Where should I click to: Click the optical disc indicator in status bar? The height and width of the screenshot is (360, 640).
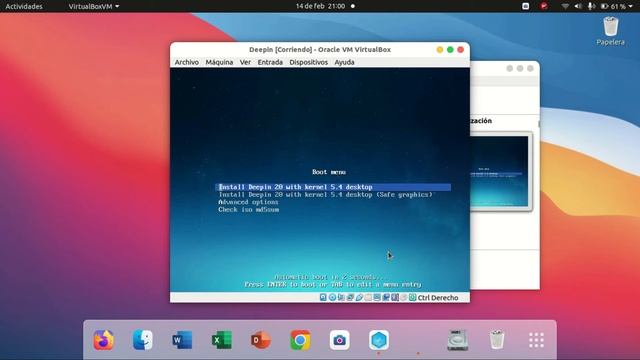(332, 298)
